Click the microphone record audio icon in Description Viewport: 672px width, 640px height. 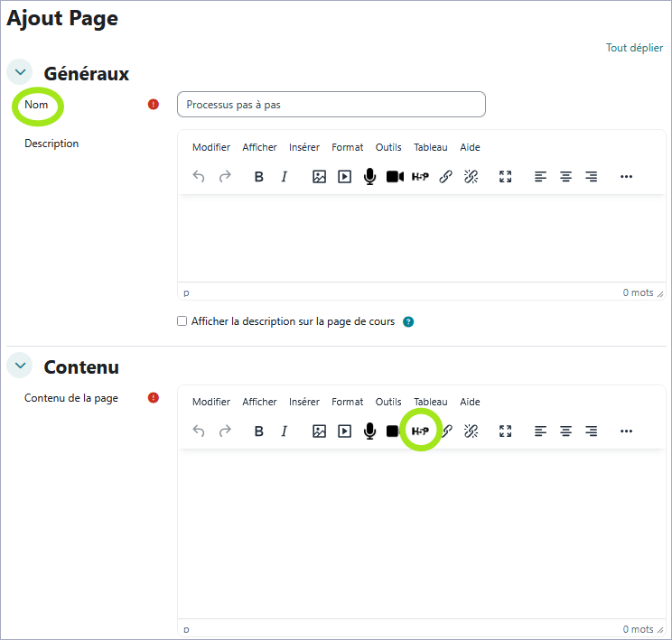point(369,177)
